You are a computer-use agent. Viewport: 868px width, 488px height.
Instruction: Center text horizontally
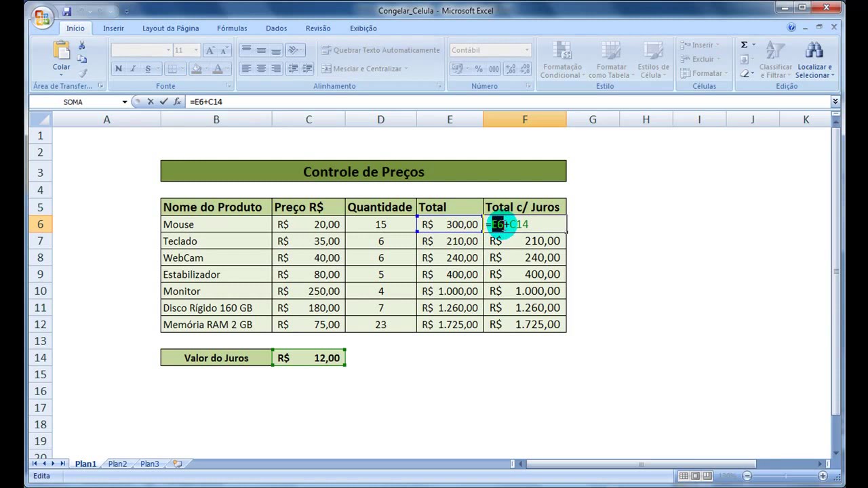click(261, 68)
